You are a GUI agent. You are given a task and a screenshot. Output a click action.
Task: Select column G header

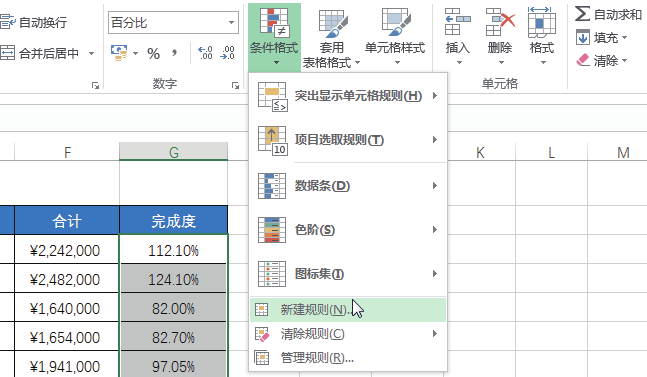[174, 152]
